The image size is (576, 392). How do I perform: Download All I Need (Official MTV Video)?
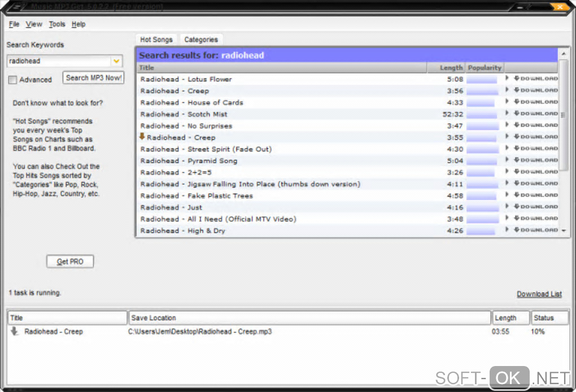pyautogui.click(x=535, y=218)
